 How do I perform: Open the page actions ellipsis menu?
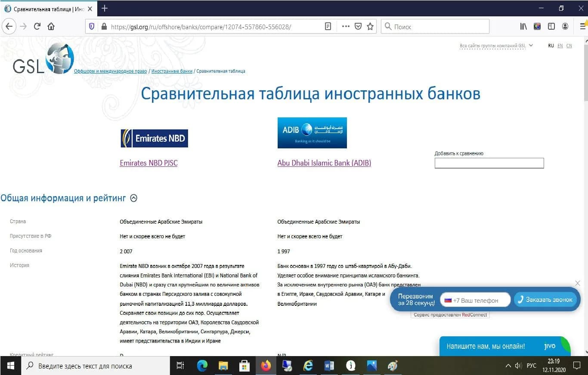345,26
